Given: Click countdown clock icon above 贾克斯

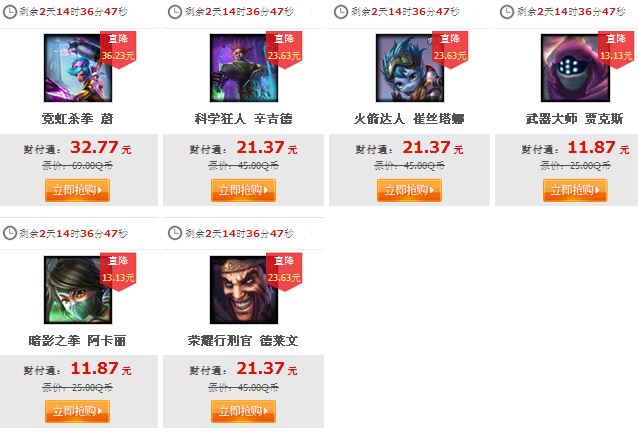Looking at the screenshot, I should point(507,12).
